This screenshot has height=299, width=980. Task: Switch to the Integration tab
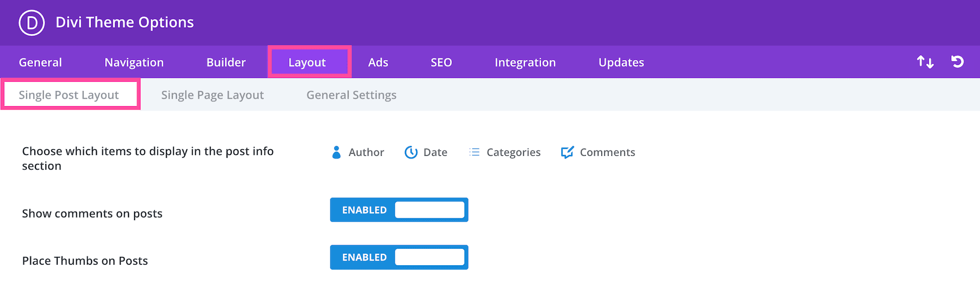pos(525,63)
